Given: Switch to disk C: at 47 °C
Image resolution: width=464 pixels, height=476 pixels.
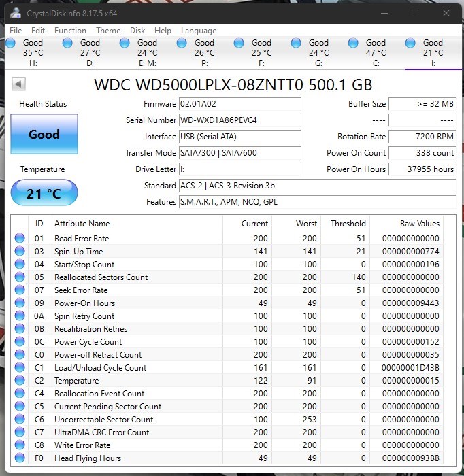Looking at the screenshot, I should pyautogui.click(x=376, y=53).
